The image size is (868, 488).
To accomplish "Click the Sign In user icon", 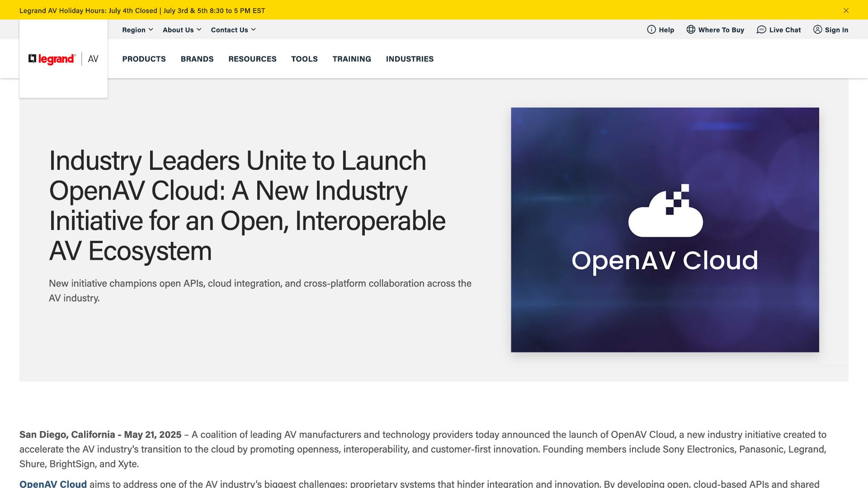I will (x=817, y=29).
